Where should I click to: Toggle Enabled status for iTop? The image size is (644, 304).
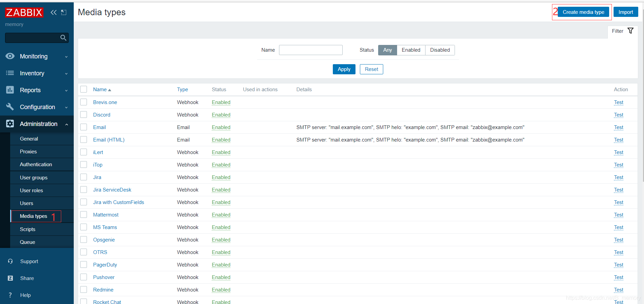tap(221, 165)
